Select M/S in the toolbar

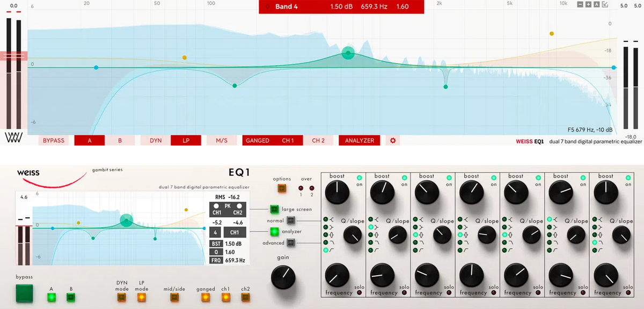222,141
